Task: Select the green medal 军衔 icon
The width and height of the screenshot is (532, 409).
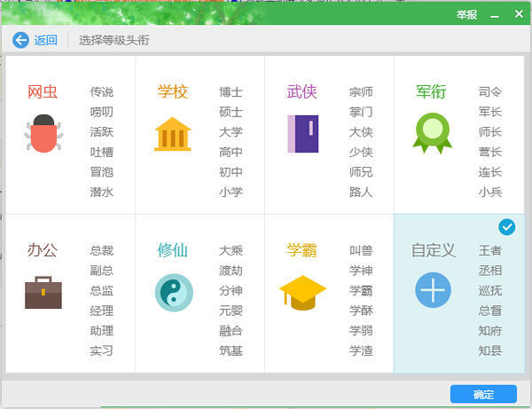Action: click(433, 133)
